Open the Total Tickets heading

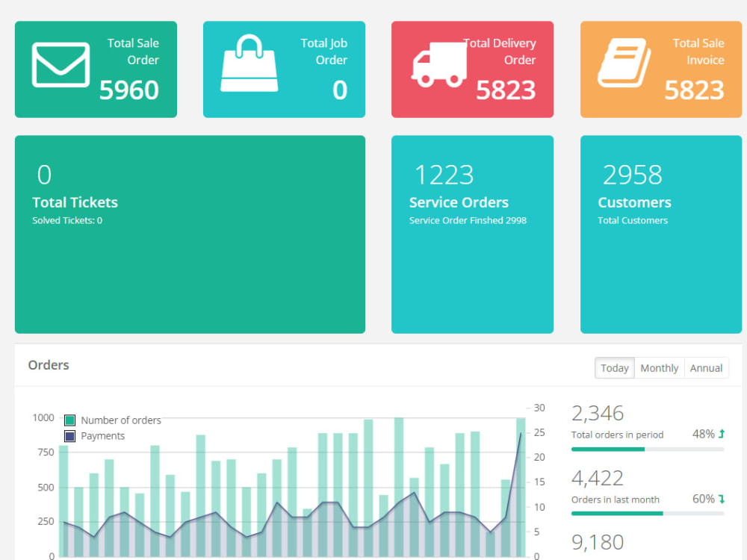(75, 202)
